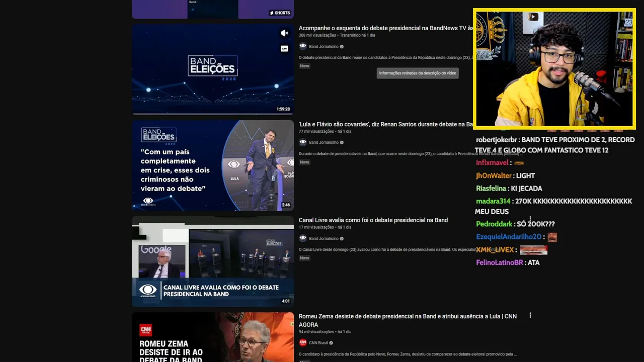Viewport: 644px width, 362px height.
Task: Open Band Jornalismo avatar under the Renan Santos video
Action: 303,142
